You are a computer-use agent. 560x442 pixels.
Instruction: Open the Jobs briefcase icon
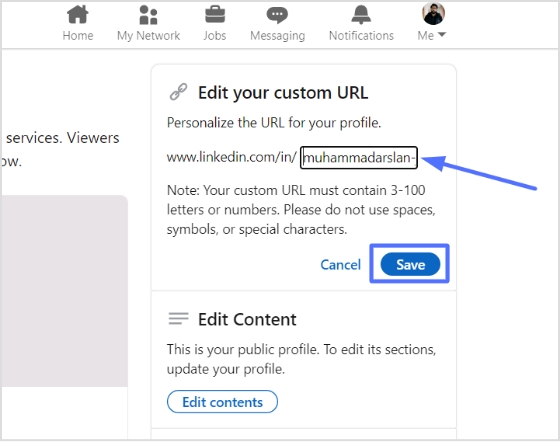[215, 15]
